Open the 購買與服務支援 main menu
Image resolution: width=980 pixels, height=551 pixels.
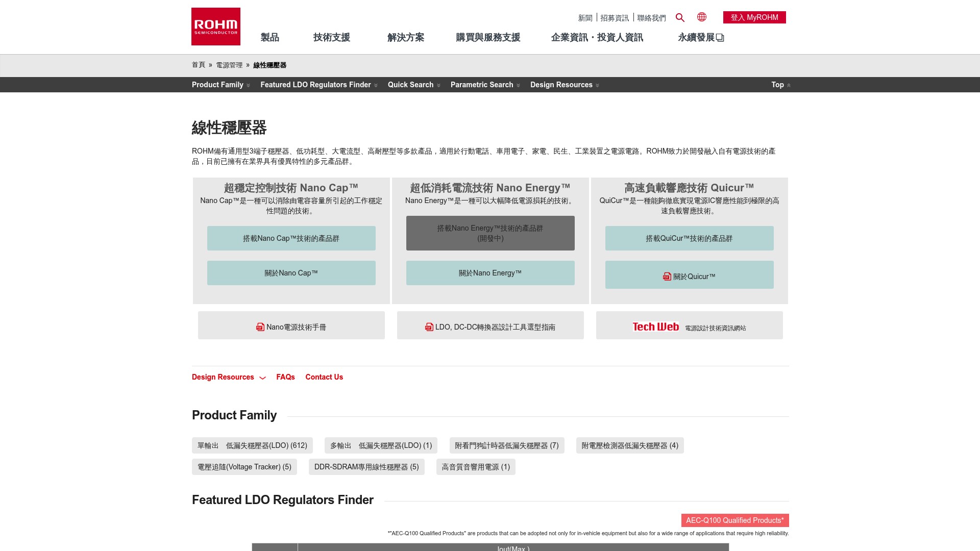pyautogui.click(x=488, y=37)
